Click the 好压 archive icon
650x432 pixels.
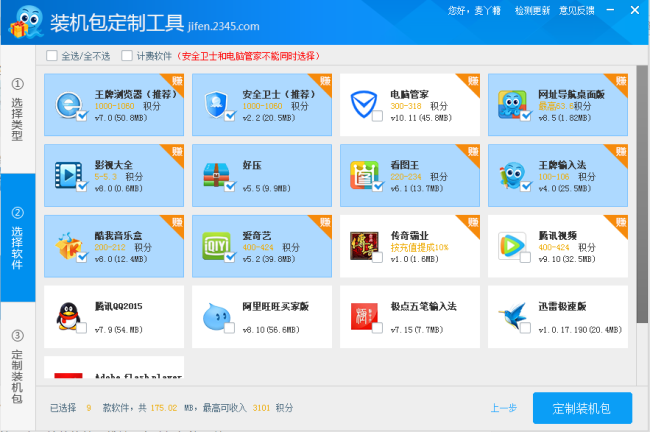pyautogui.click(x=216, y=175)
